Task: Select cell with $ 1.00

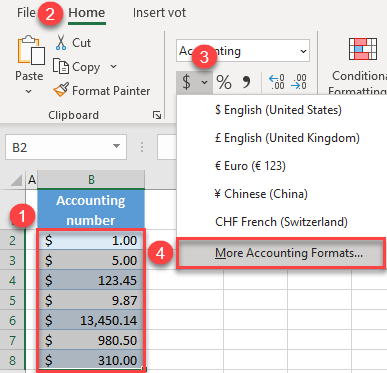Action: coord(91,240)
